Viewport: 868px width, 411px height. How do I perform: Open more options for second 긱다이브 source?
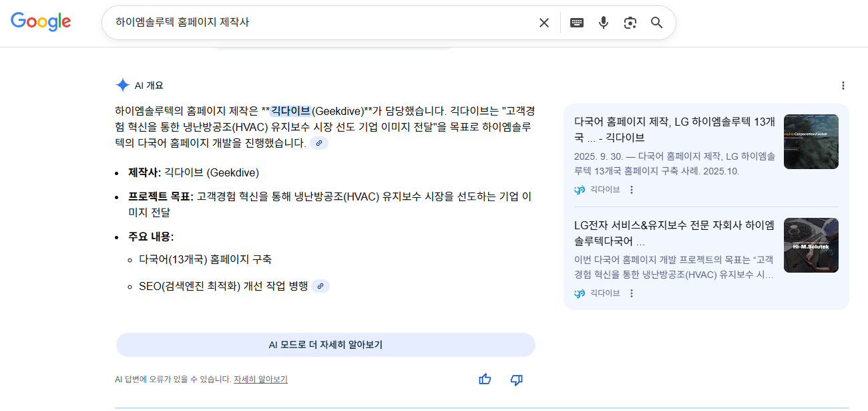point(632,293)
